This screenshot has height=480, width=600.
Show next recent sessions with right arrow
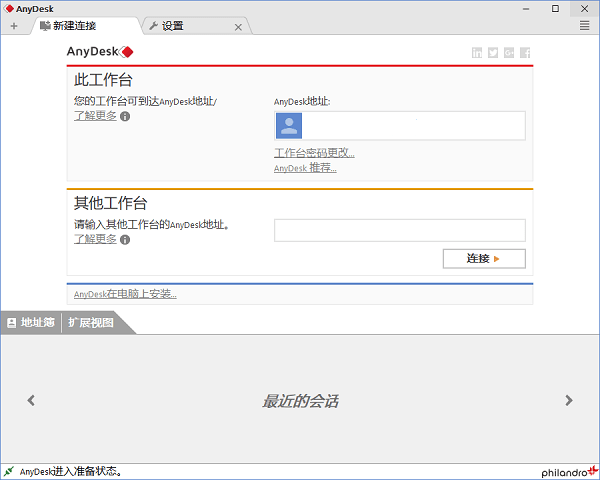569,400
